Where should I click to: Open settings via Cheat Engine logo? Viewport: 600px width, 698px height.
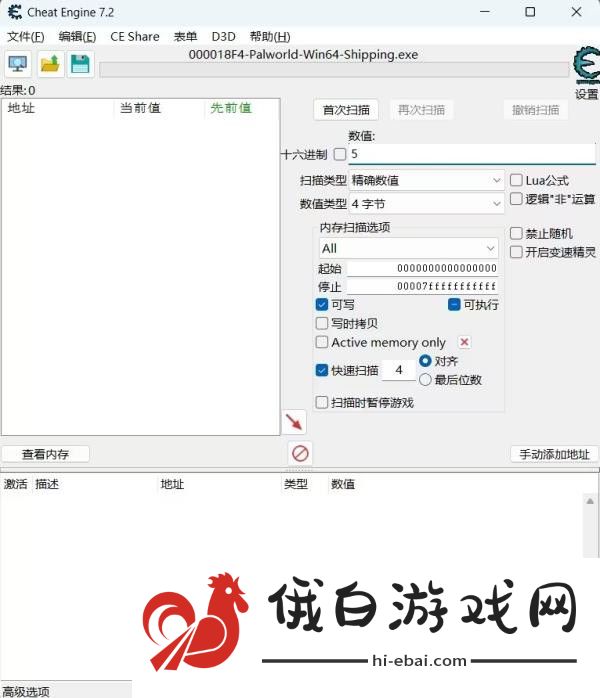(x=586, y=66)
